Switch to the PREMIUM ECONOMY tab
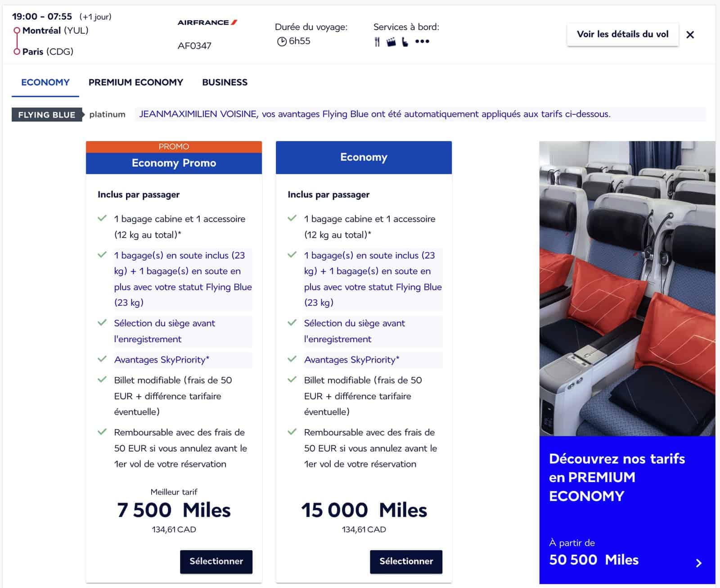 coord(136,82)
